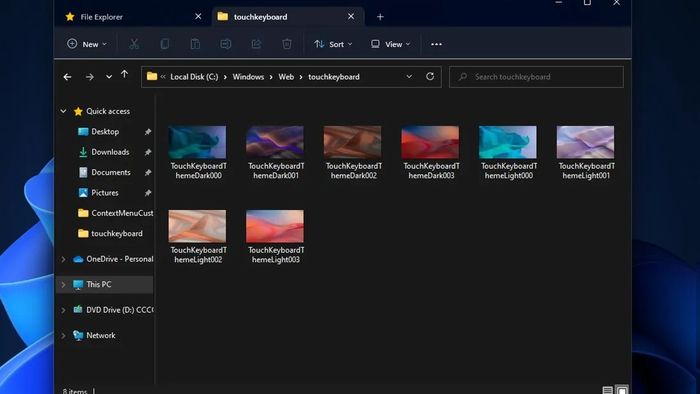This screenshot has height=394, width=700.
Task: Open Documents in Quick access
Action: pos(111,172)
